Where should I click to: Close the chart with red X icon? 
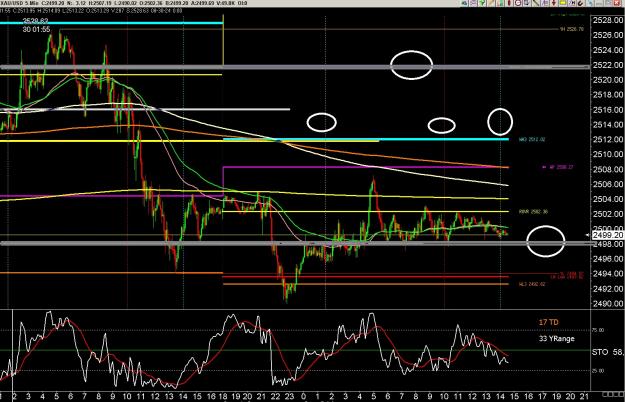(x=617, y=3)
